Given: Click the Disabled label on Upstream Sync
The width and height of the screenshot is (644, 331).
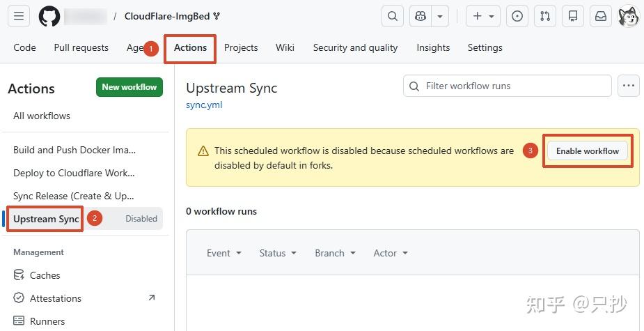Looking at the screenshot, I should click(141, 219).
